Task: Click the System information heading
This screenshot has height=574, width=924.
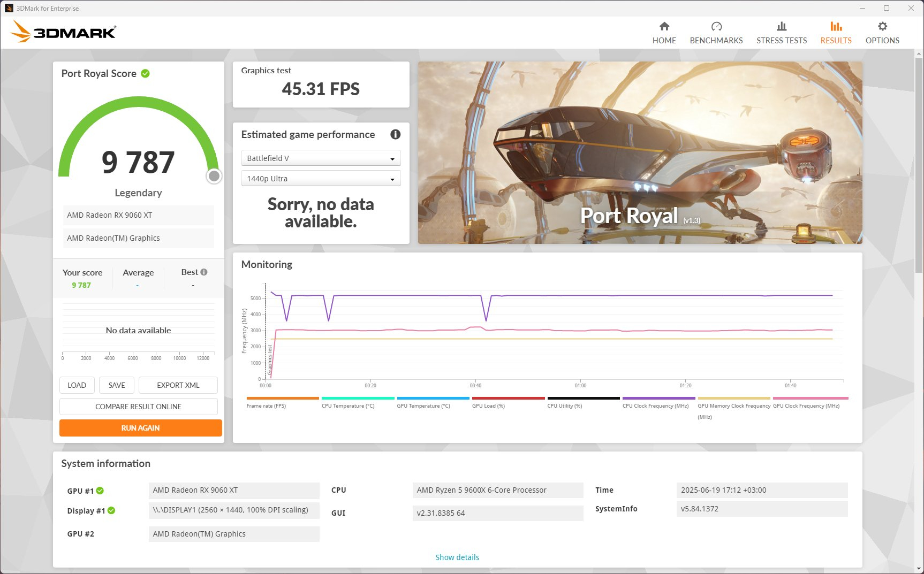Action: (x=105, y=463)
